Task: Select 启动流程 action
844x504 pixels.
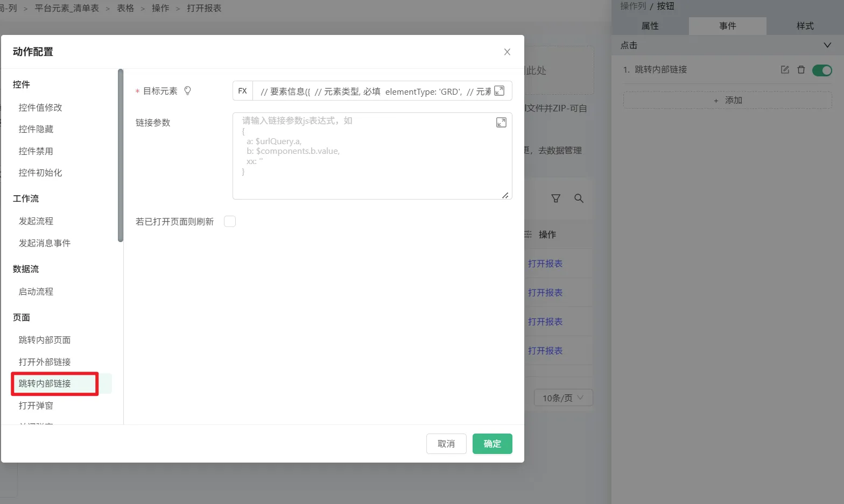Action: [36, 292]
